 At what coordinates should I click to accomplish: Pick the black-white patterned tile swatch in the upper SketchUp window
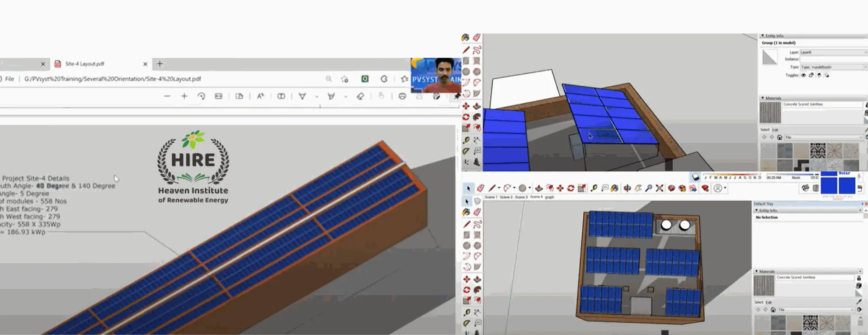point(817,151)
